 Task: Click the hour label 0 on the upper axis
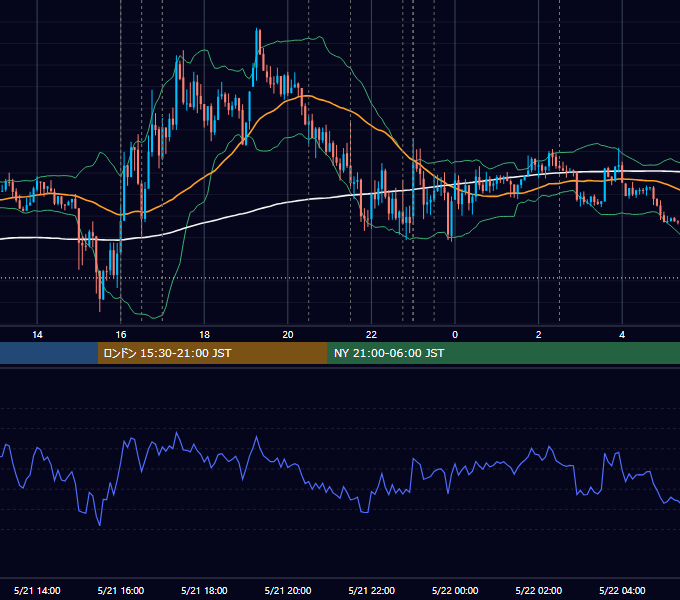[455, 335]
